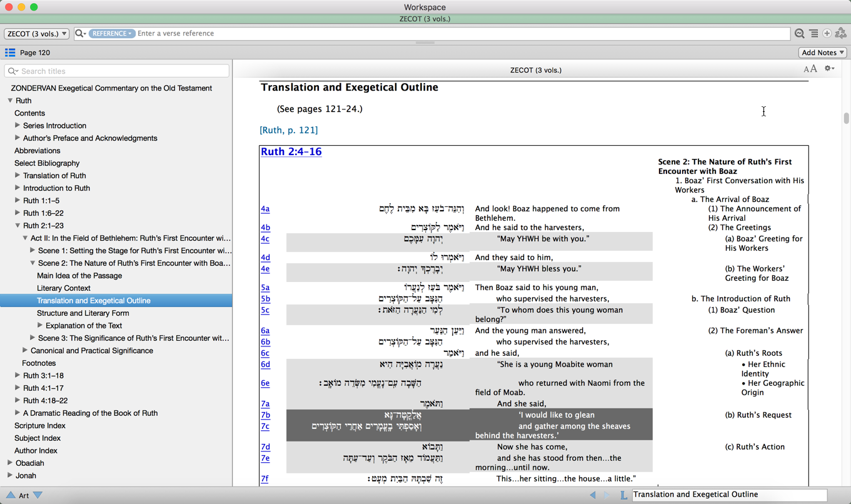Expand the Obadiah tree node
851x504 pixels.
click(10, 463)
